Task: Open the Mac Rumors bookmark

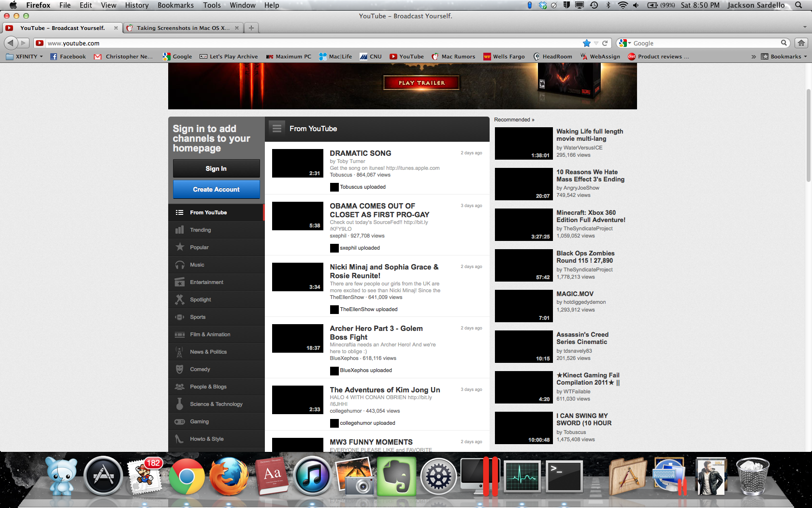Action: coord(453,57)
